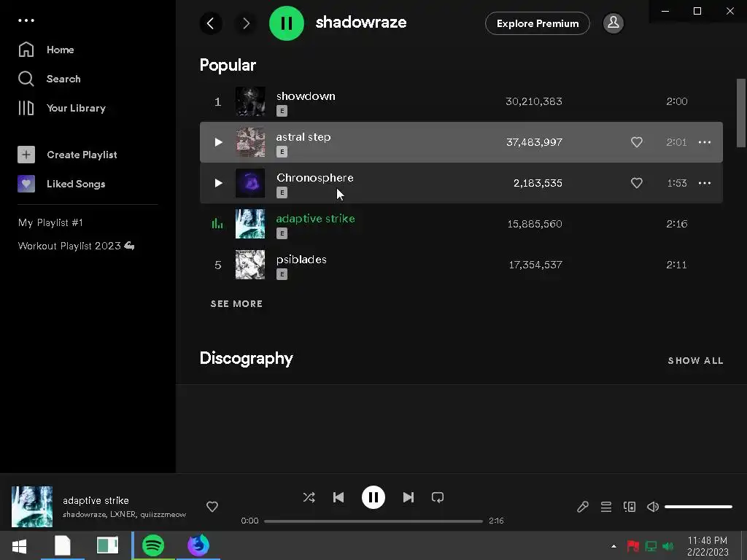The height and width of the screenshot is (560, 747).
Task: Open Firefox from the taskbar
Action: 198,545
